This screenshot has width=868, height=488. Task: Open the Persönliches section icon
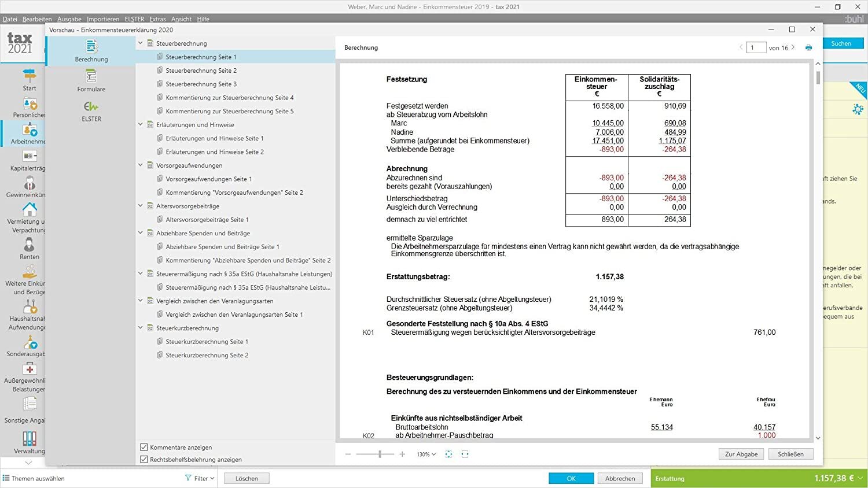(x=30, y=103)
